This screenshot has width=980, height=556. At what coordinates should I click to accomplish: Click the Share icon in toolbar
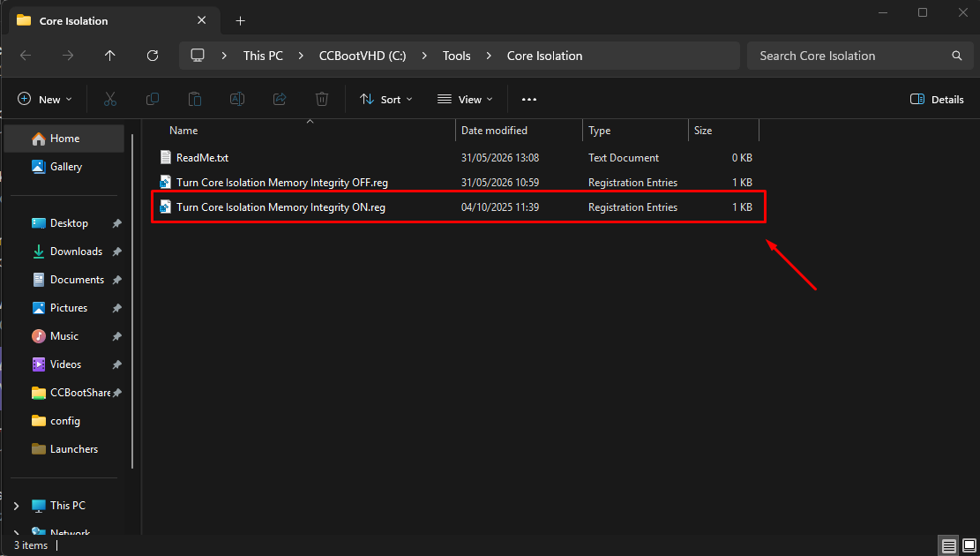[280, 99]
